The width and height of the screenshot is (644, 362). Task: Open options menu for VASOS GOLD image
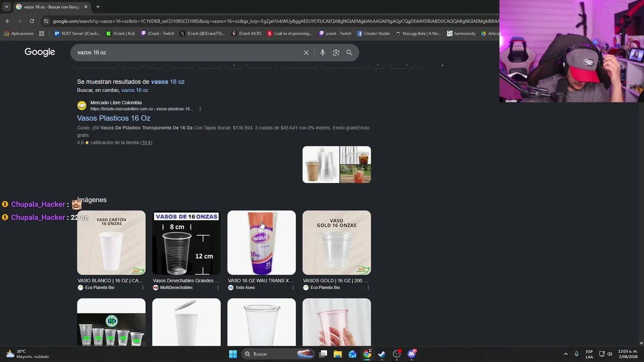(x=368, y=288)
